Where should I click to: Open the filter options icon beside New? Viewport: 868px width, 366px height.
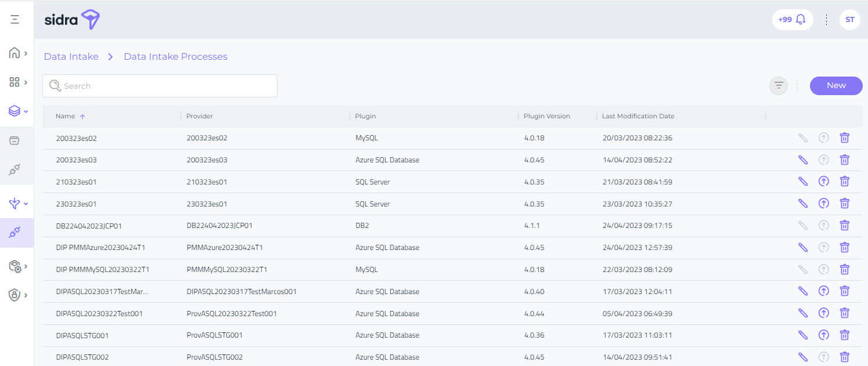tap(779, 86)
